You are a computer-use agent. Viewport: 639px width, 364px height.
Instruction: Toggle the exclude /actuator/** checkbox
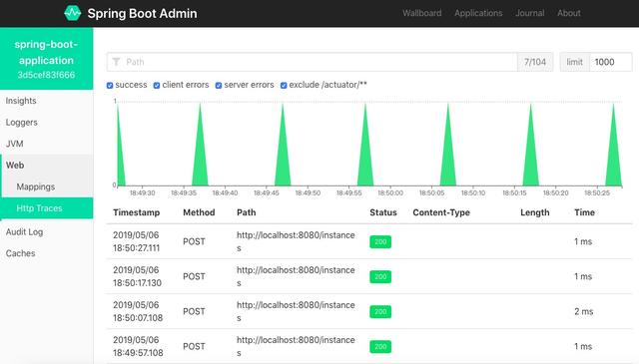pyautogui.click(x=284, y=85)
